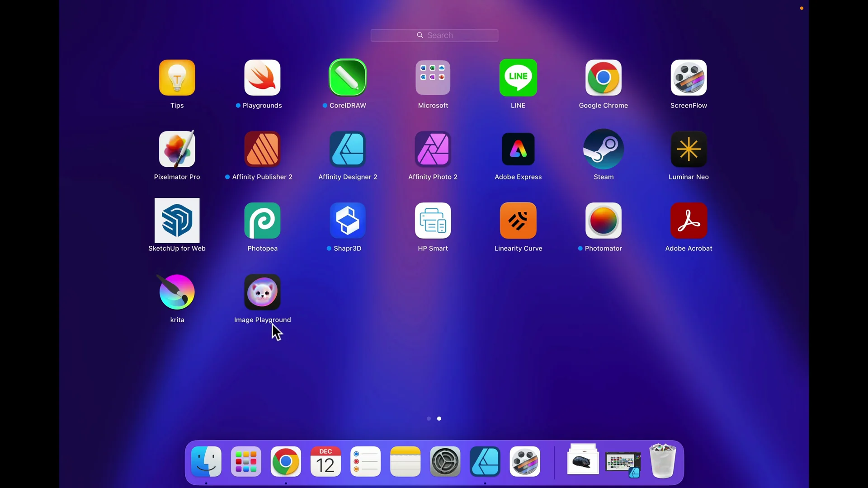
Task: Switch to the first Launchpad page dot
Action: [429, 418]
